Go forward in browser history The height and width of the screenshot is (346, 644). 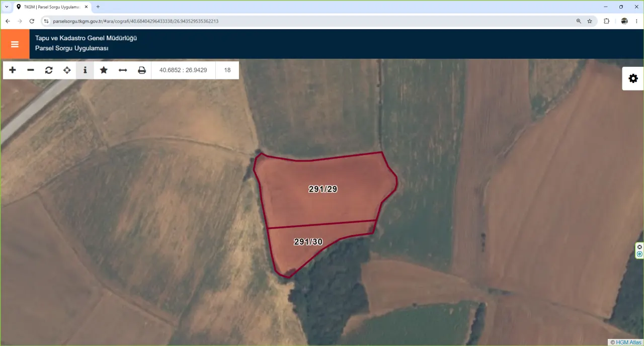coord(20,21)
